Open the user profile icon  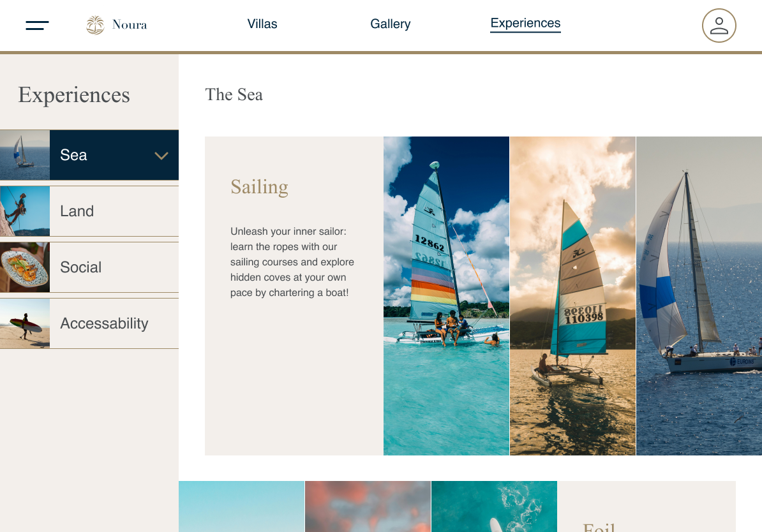tap(719, 26)
